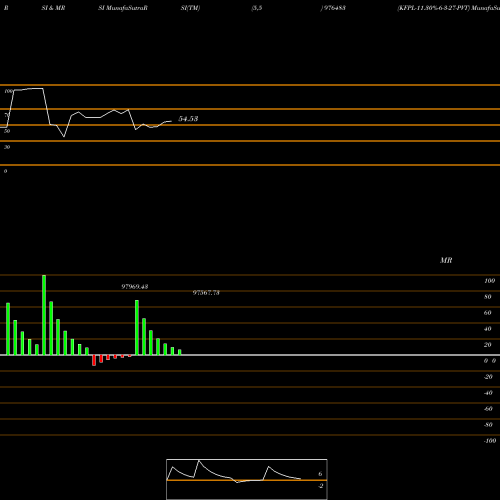Click the '30' label on the RSI axis
Viewport: 500px width, 500px height.
7,147
